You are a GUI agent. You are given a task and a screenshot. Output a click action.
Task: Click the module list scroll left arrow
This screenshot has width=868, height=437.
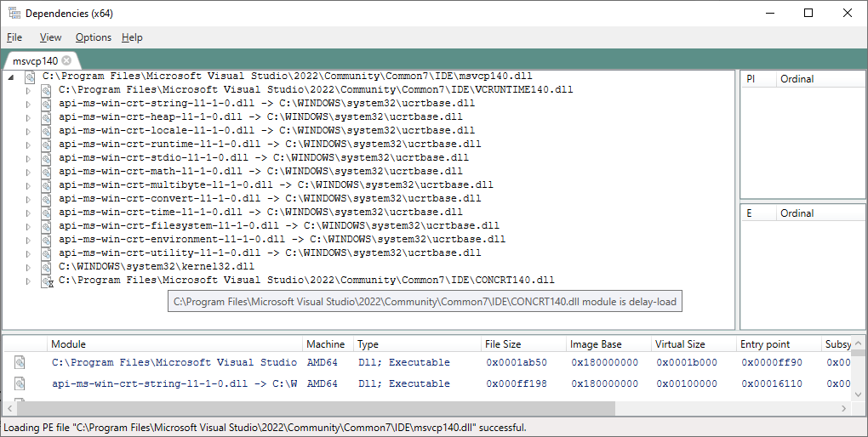click(9, 408)
